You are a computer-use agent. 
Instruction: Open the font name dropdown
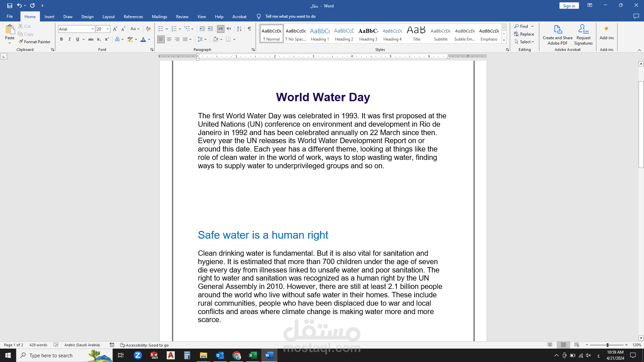[93, 29]
